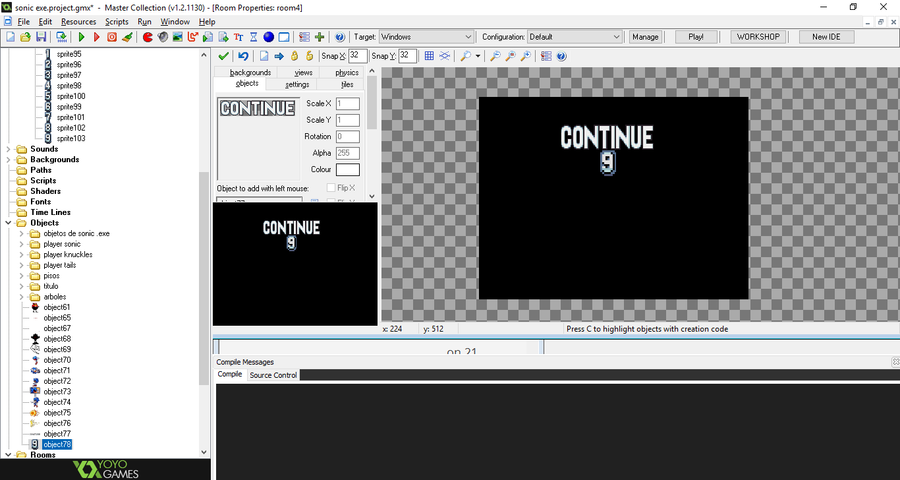The image size is (900, 480).
Task: Create an object using the blue ball icon
Action: click(269, 37)
